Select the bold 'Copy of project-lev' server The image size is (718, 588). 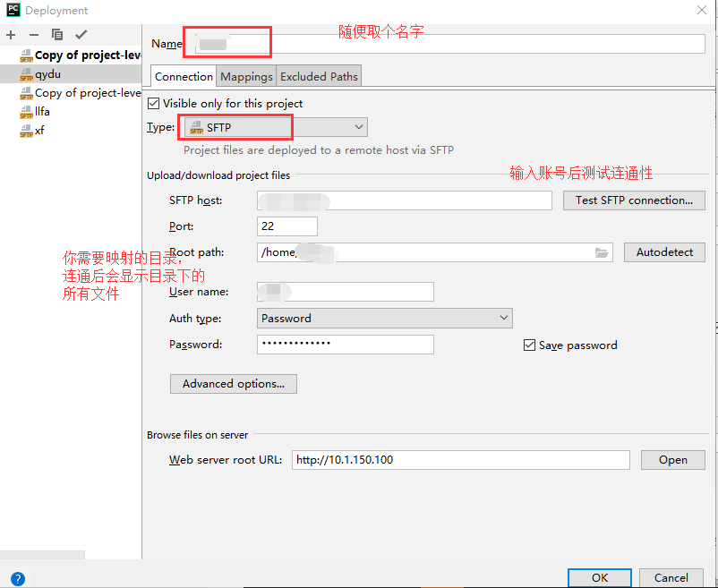click(x=81, y=55)
